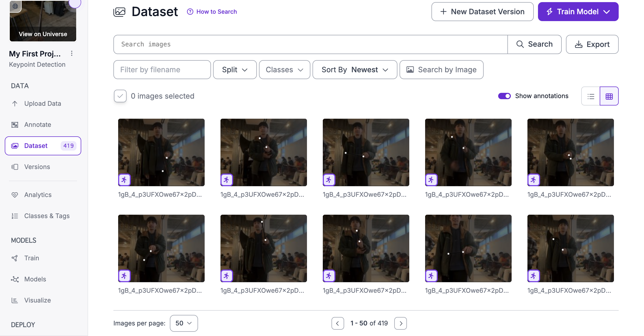
Task: Click New Dataset Version button
Action: point(482,12)
